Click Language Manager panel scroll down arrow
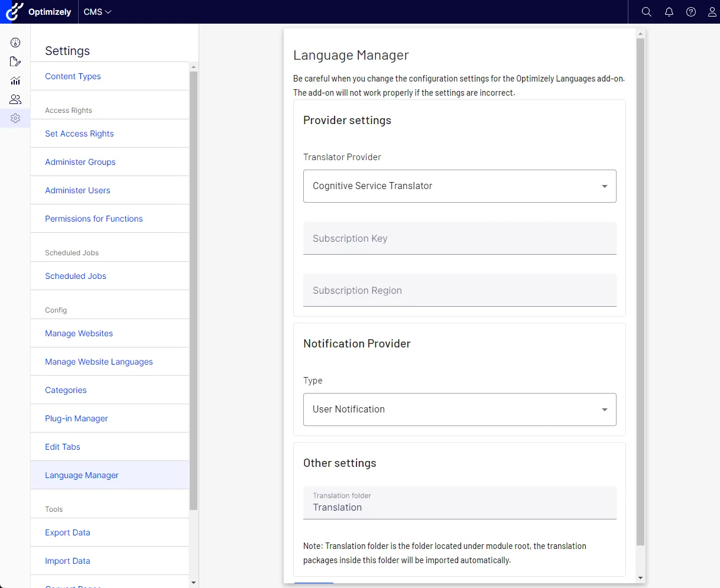Screen dimensions: 720x588 (x=641, y=578)
